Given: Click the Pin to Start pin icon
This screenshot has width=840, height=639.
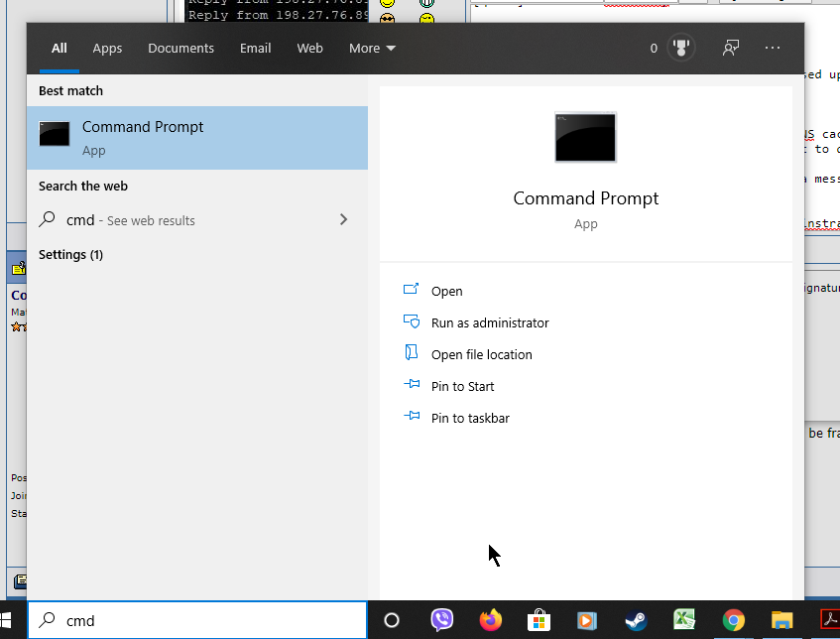Looking at the screenshot, I should pyautogui.click(x=411, y=384).
